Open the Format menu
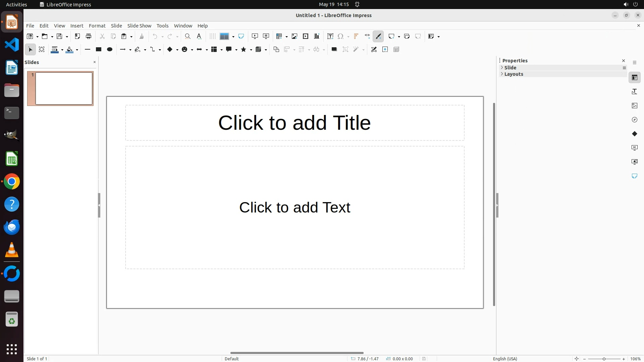This screenshot has height=362, width=644. pos(97,26)
